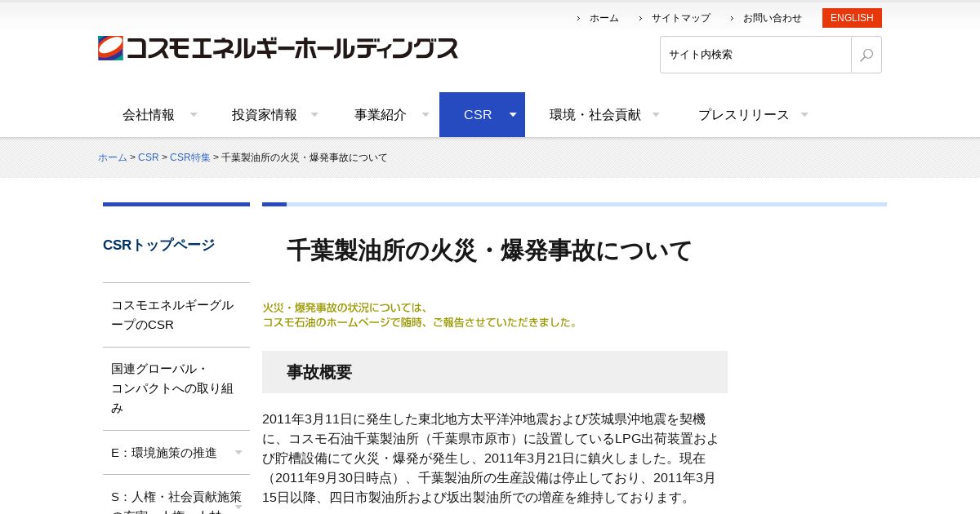Open the サイトマップ link

[680, 18]
